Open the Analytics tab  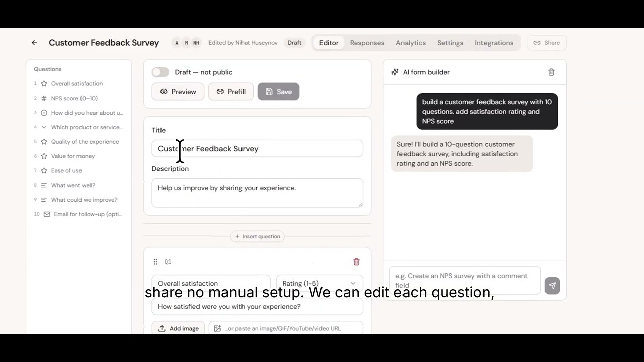[411, 43]
